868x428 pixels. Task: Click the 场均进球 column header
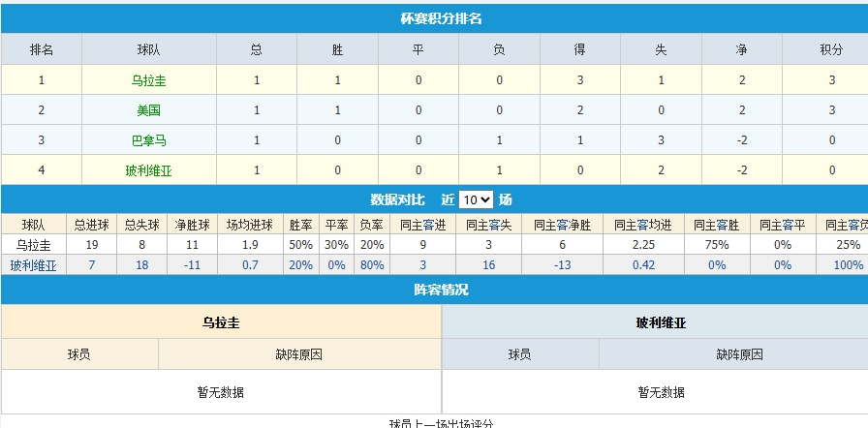(x=248, y=225)
